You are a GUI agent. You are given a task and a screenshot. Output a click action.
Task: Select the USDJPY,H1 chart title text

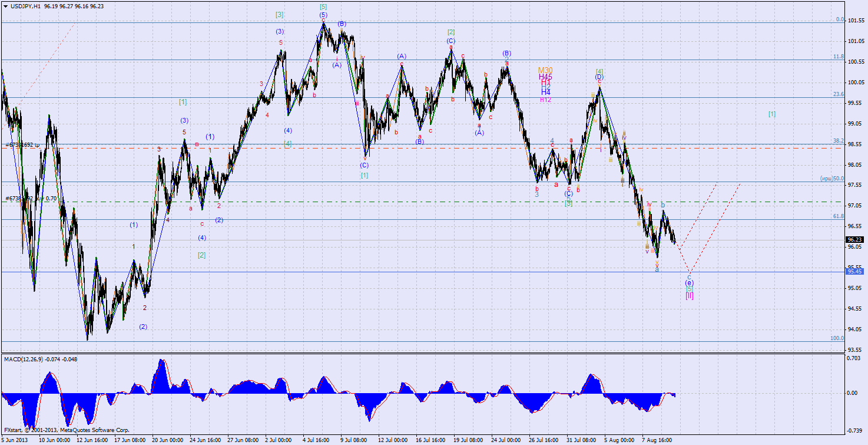tap(26, 6)
